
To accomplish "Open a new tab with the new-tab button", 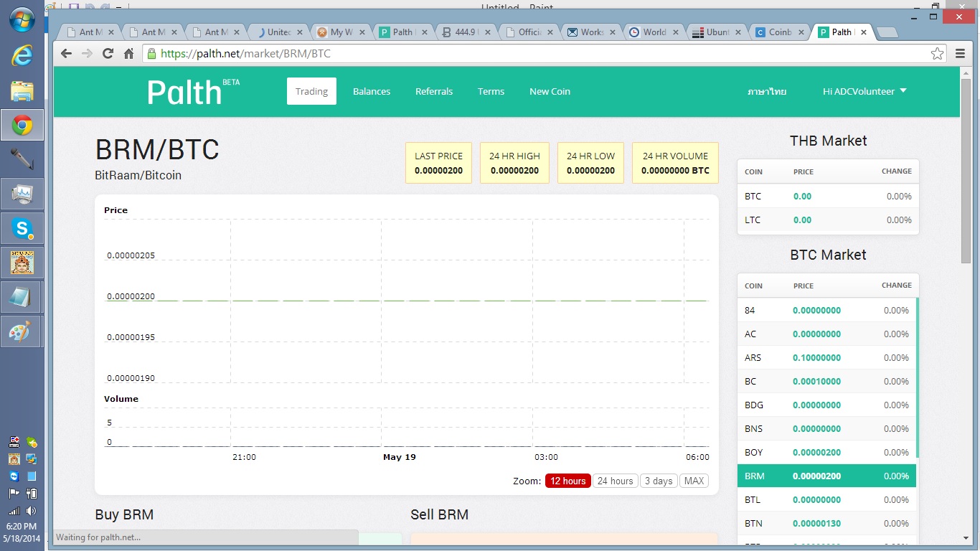I will point(887,32).
